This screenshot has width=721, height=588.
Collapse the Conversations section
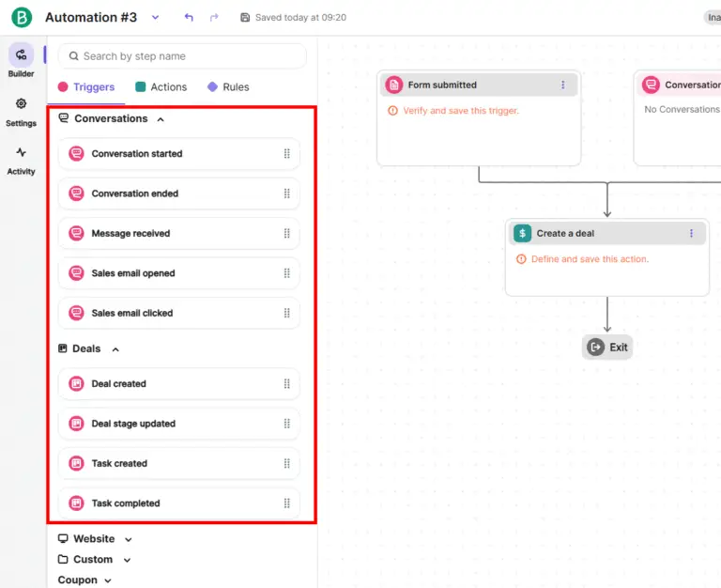point(161,119)
